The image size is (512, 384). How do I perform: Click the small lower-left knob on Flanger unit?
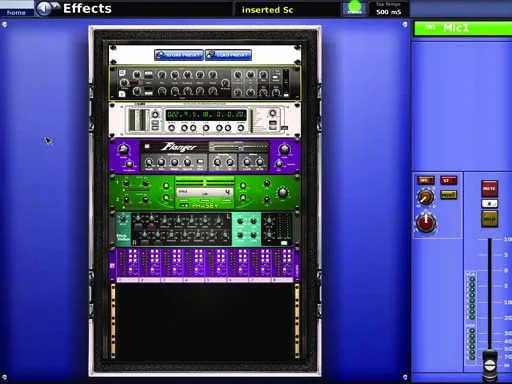129,164
